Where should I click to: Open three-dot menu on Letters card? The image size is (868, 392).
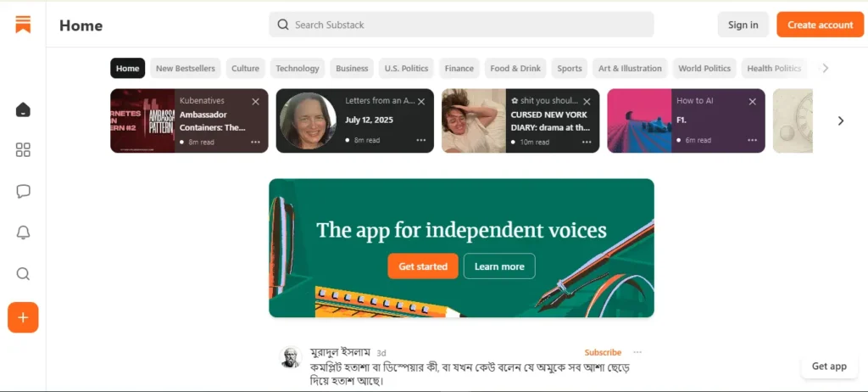(421, 140)
